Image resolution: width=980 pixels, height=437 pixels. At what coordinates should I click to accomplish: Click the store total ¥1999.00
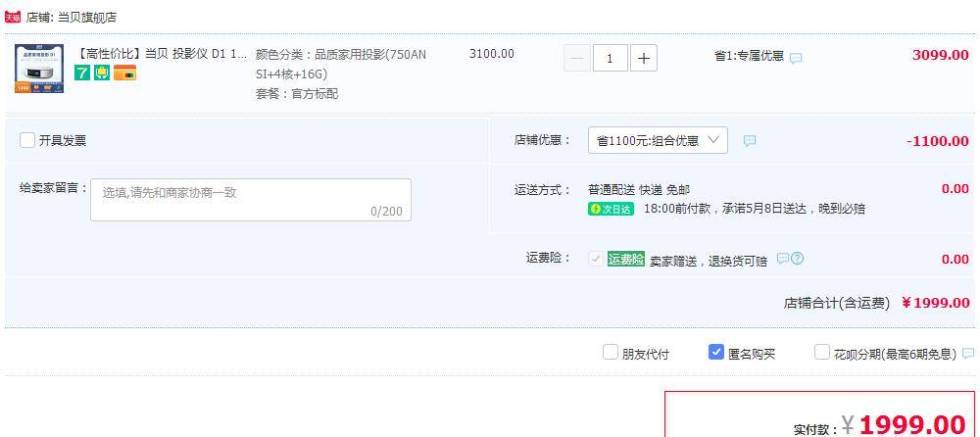[x=936, y=303]
